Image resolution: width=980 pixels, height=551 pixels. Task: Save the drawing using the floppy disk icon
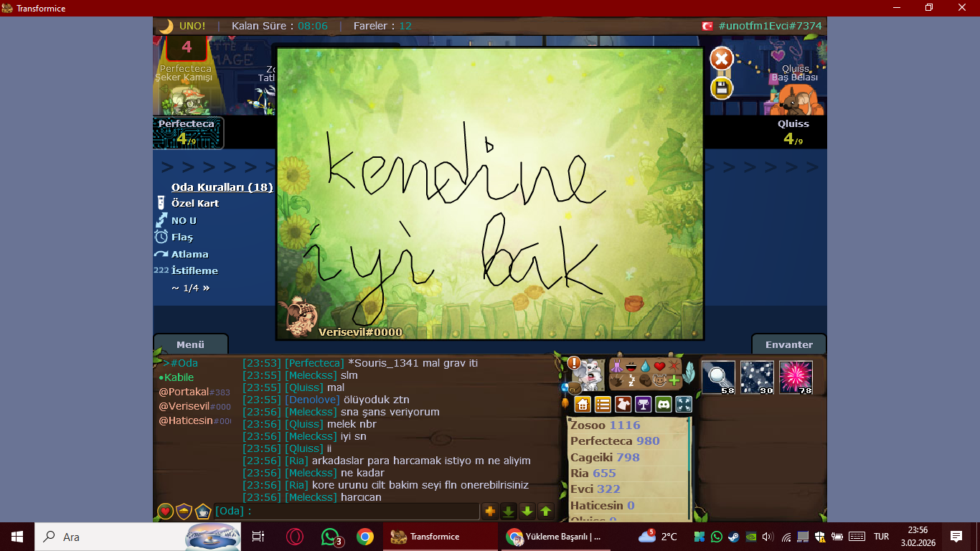point(722,88)
